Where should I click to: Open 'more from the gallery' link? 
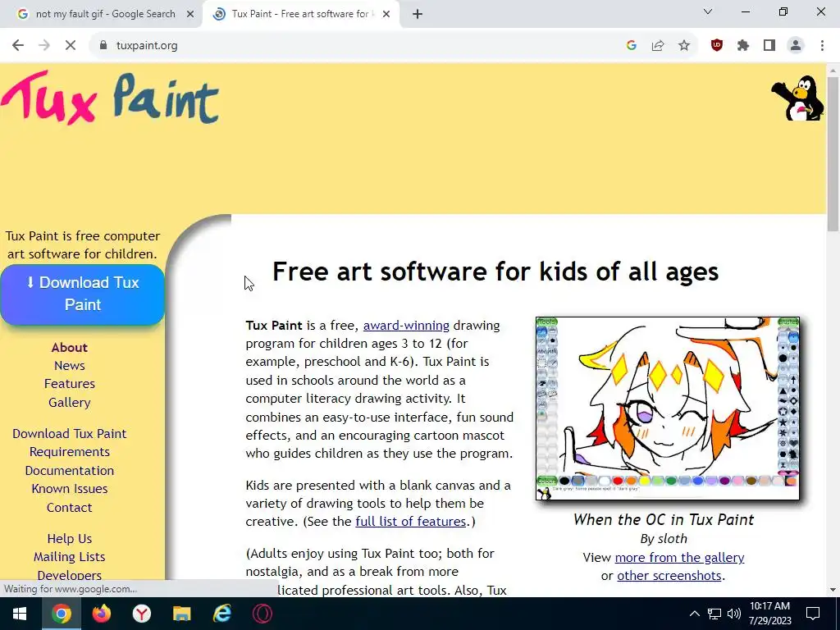click(x=679, y=558)
